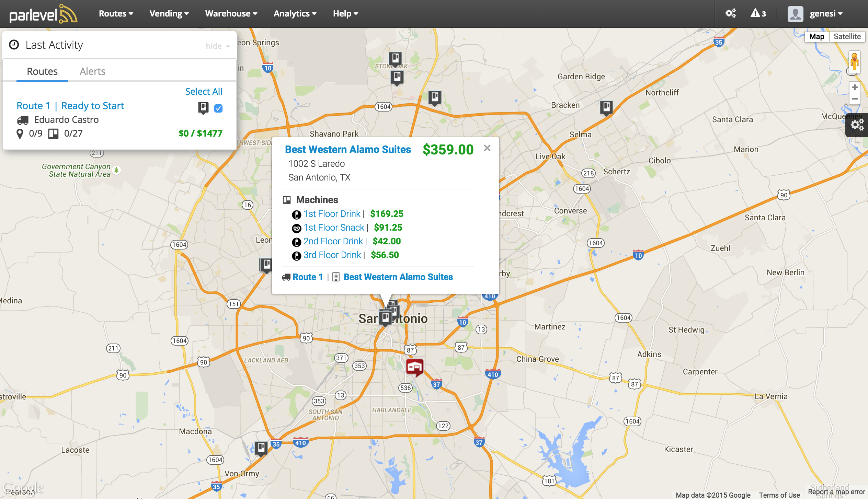Click the truck icon beside Eduardo Castro

[x=23, y=120]
